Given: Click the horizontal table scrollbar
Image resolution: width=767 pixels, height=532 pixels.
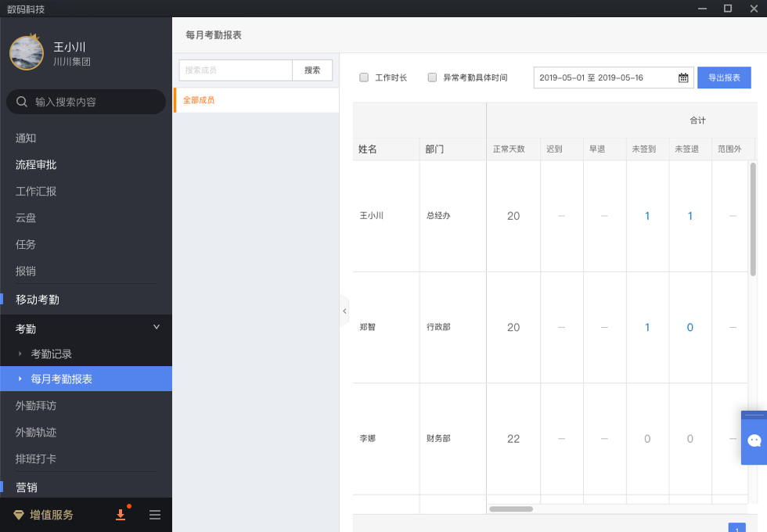Looking at the screenshot, I should 510,509.
